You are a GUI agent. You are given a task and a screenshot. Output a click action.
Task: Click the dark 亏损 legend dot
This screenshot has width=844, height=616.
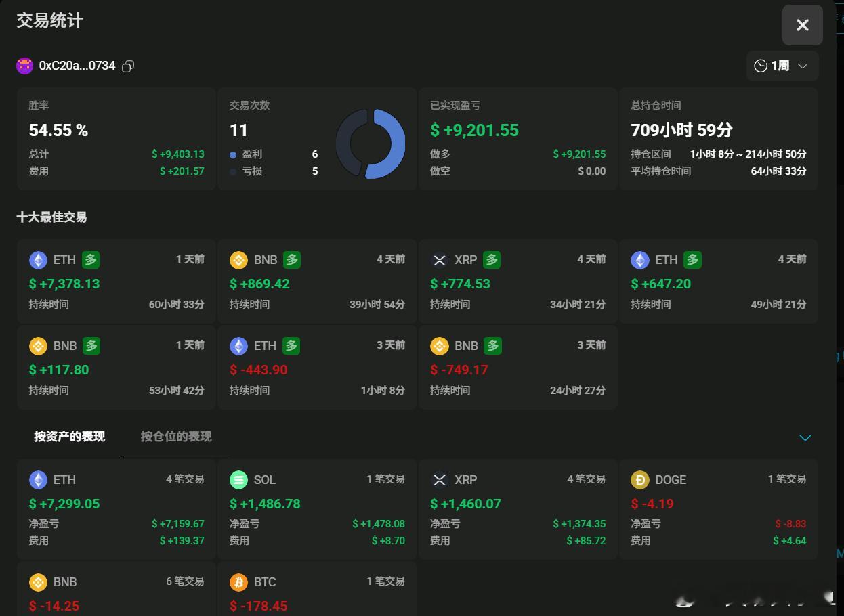[233, 172]
